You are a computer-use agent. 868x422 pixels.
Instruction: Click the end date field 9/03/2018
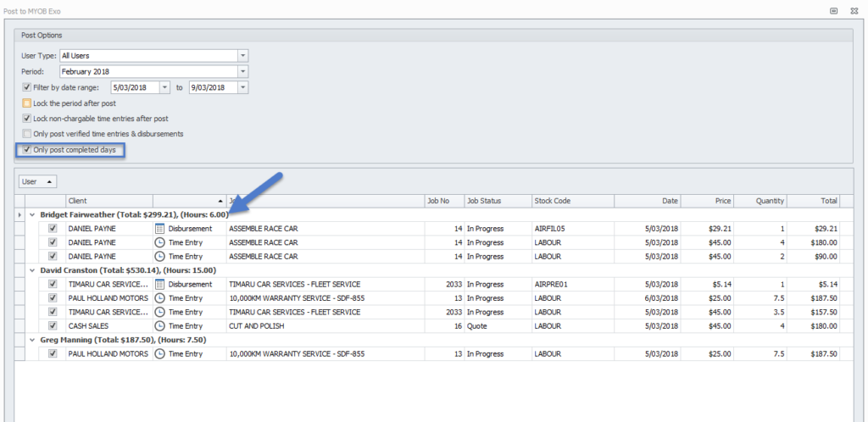213,87
